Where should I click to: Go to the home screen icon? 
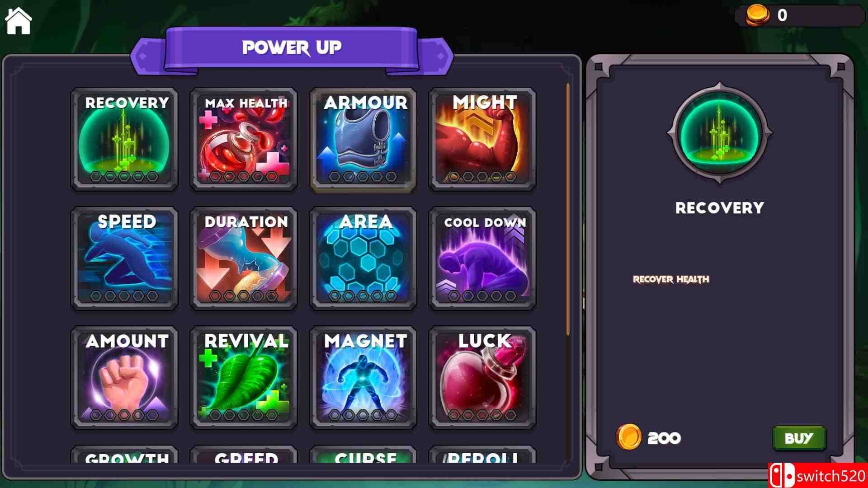[19, 21]
